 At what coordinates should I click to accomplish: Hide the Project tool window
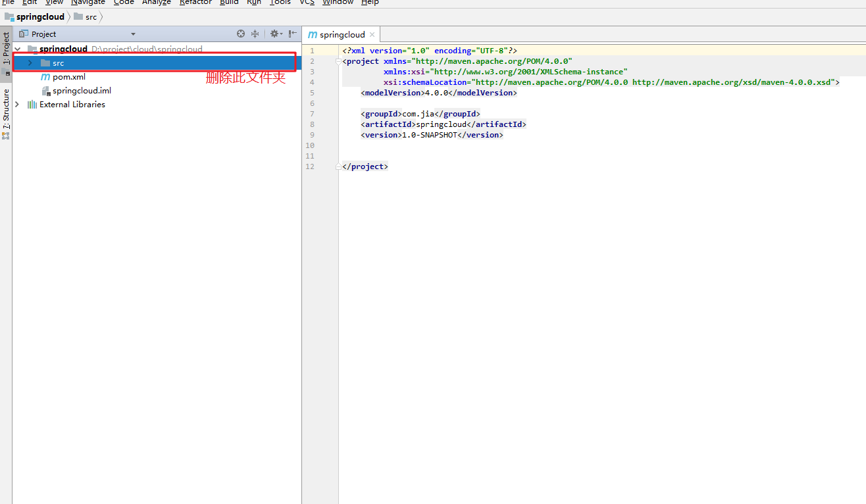(293, 34)
